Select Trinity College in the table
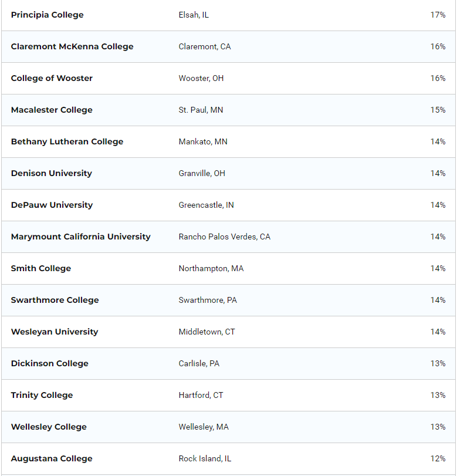The height and width of the screenshot is (476, 457). click(x=42, y=395)
